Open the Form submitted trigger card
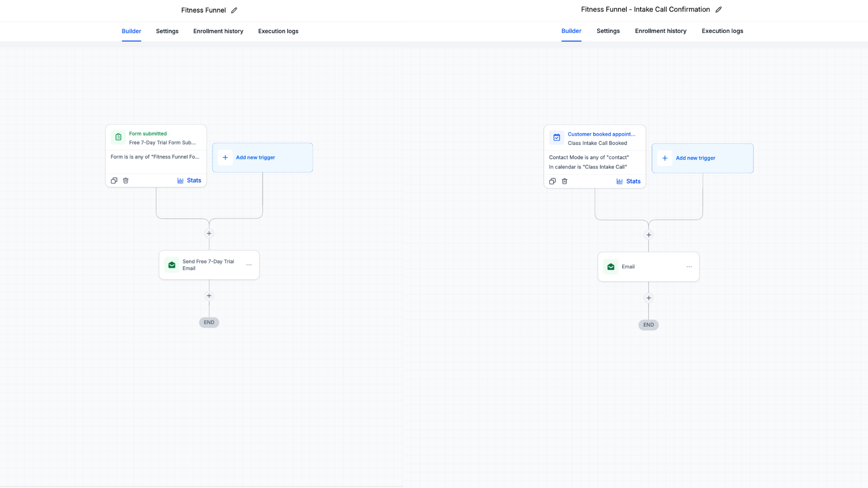 coord(156,156)
